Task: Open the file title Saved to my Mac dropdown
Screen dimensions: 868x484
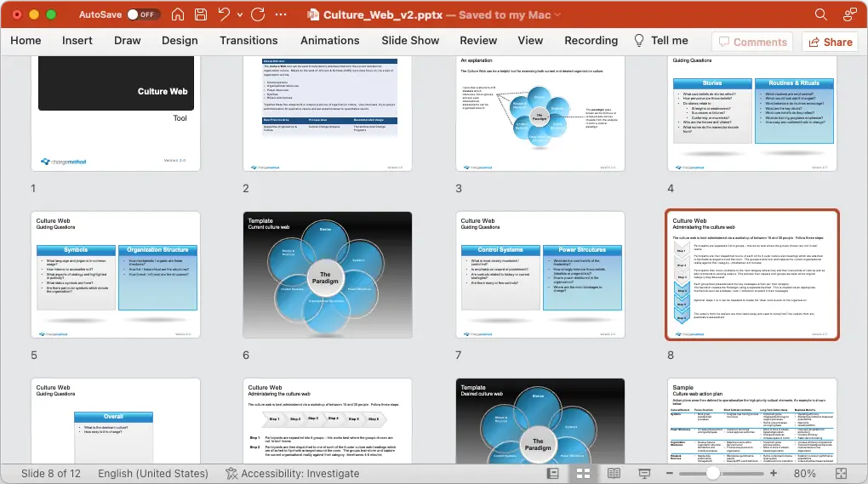Action: click(x=557, y=15)
